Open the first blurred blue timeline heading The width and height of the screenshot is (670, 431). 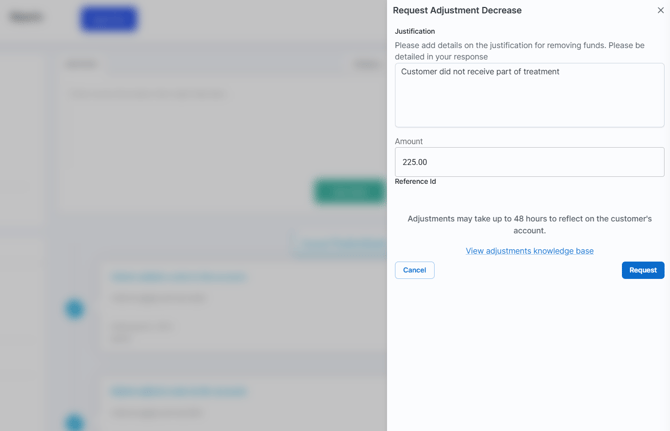(x=179, y=277)
